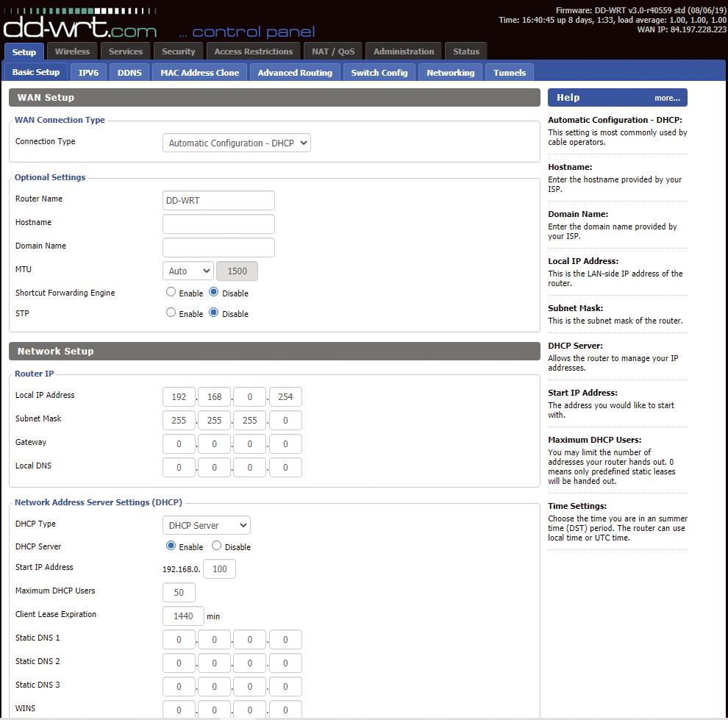
Task: Open the DHCP Type dropdown
Action: click(207, 526)
